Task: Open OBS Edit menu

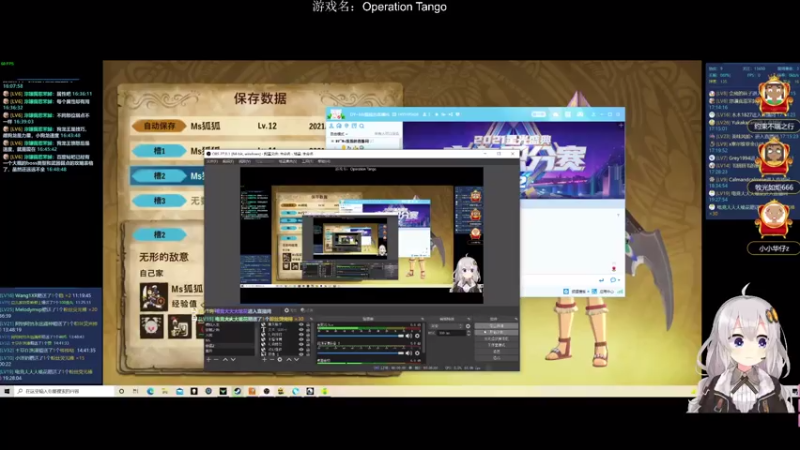Action: coord(228,161)
